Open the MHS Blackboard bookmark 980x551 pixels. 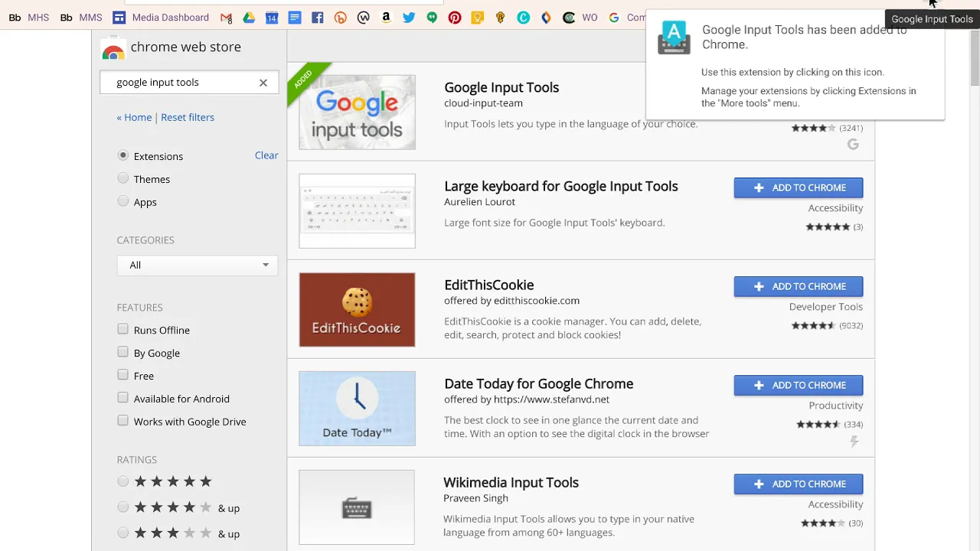(x=28, y=18)
